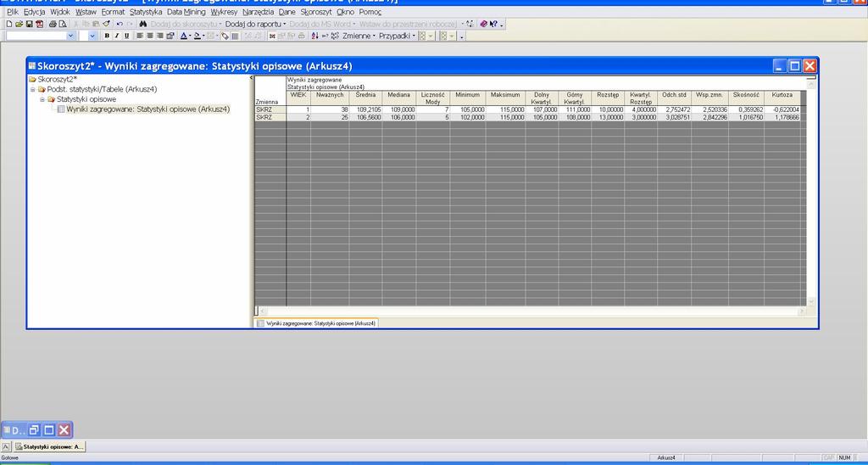Open the Format menu
868x465 pixels.
pos(113,12)
